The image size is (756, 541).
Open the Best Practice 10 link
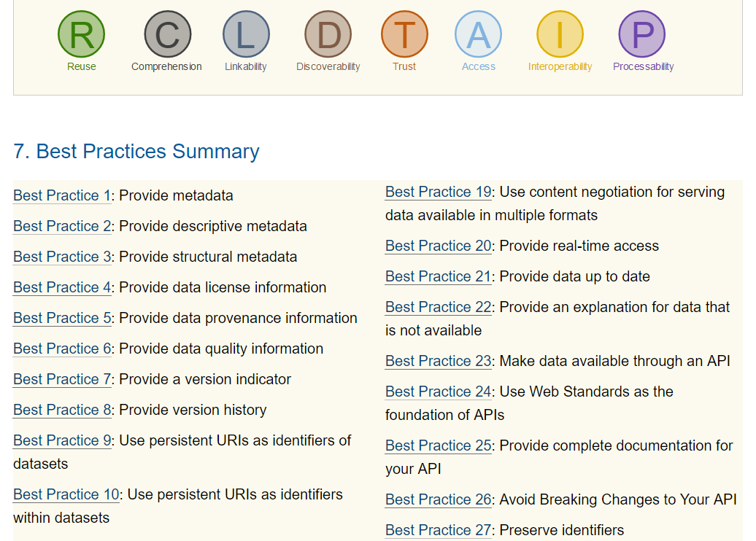(x=66, y=494)
